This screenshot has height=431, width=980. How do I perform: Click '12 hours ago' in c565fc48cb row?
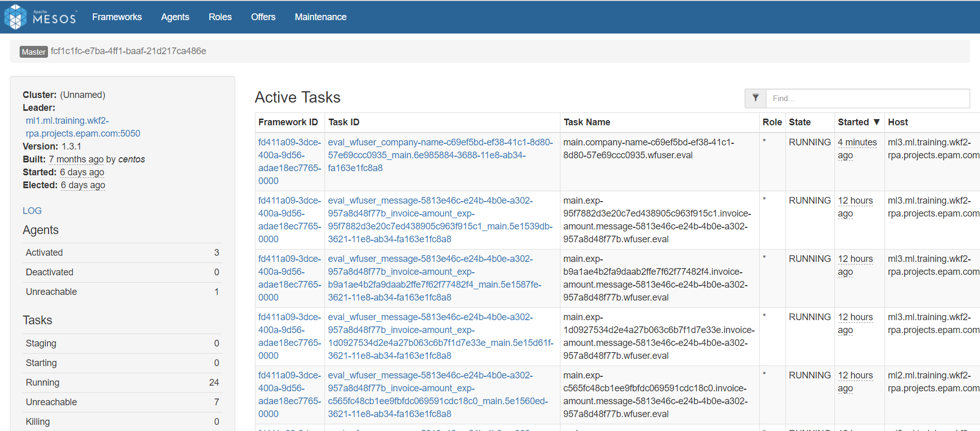(x=855, y=382)
